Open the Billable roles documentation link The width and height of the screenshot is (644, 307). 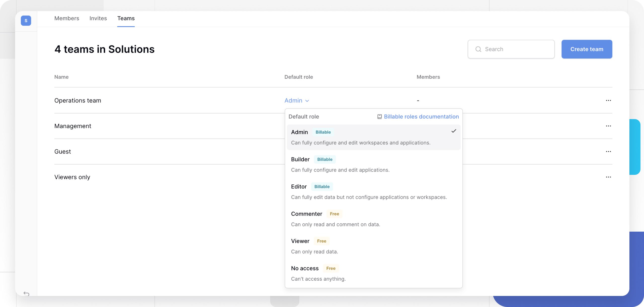[421, 116]
